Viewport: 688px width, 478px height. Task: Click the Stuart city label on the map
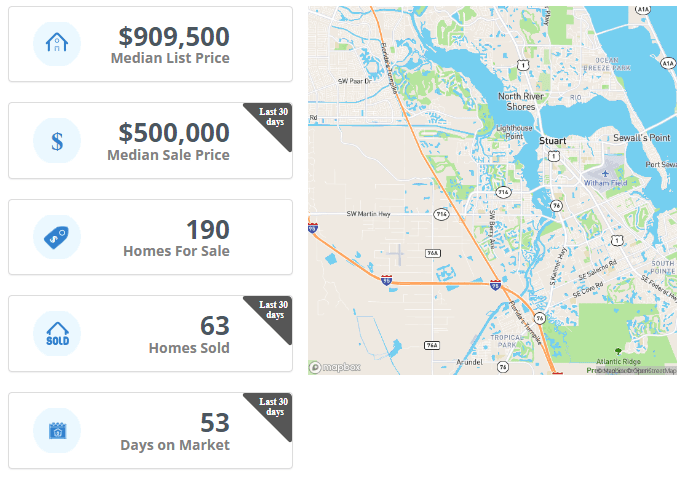[552, 141]
